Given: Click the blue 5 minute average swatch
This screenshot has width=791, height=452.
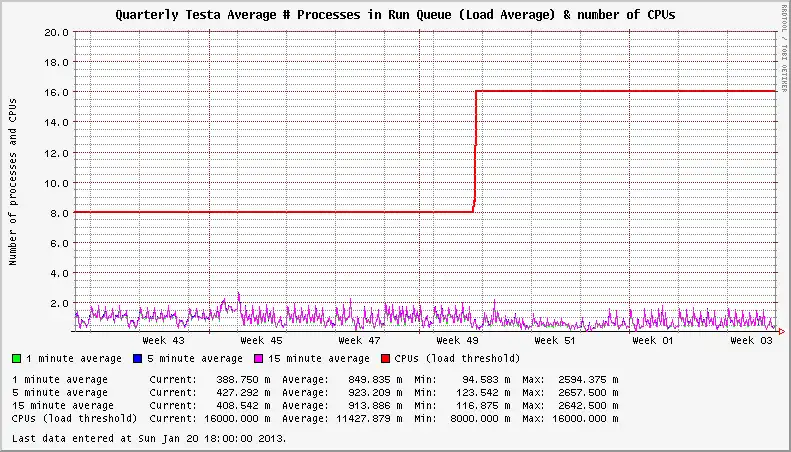Looking at the screenshot, I should tap(137, 359).
